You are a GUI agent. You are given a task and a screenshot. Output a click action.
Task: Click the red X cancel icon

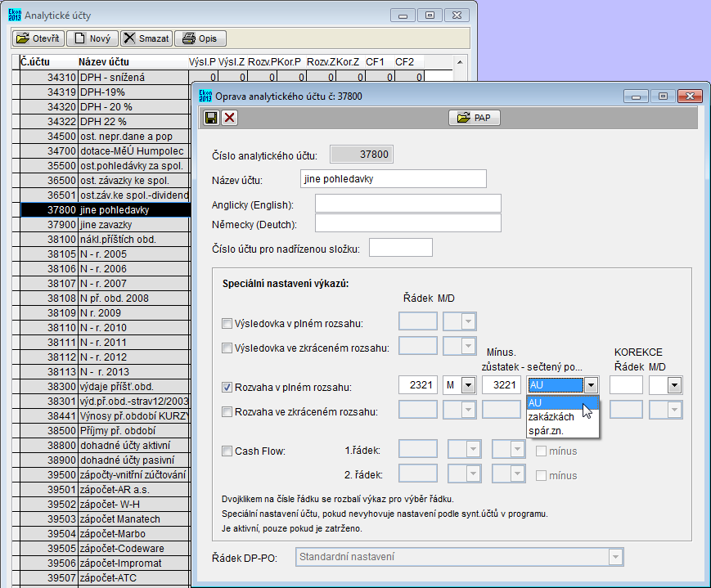point(229,118)
